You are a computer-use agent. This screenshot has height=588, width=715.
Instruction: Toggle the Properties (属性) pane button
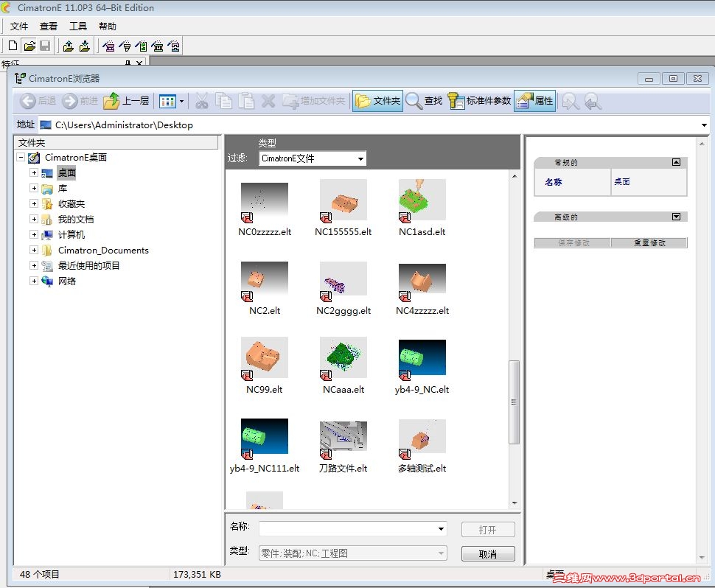534,101
